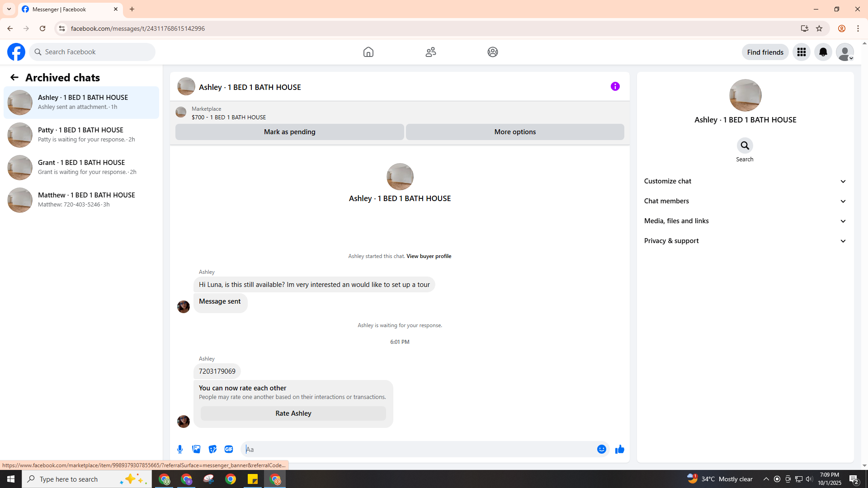868x488 pixels.
Task: Attach a photo with the image icon
Action: coord(196,449)
